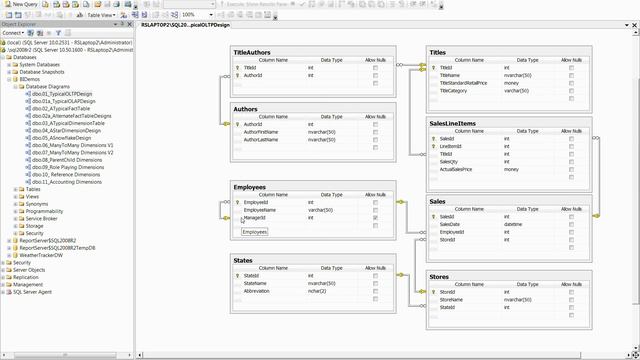Click the TitleStandardRetailPrice column cell
This screenshot has height=360, width=640.
click(x=469, y=83)
